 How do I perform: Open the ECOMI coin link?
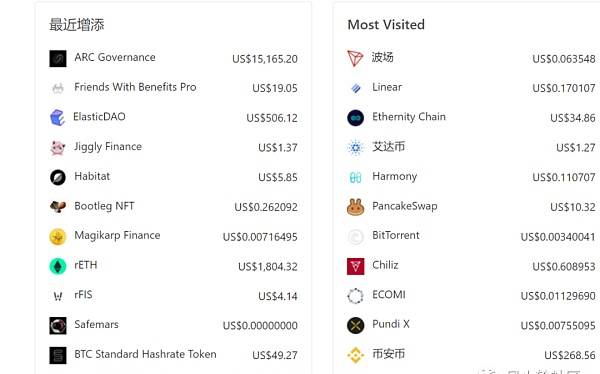(x=389, y=294)
